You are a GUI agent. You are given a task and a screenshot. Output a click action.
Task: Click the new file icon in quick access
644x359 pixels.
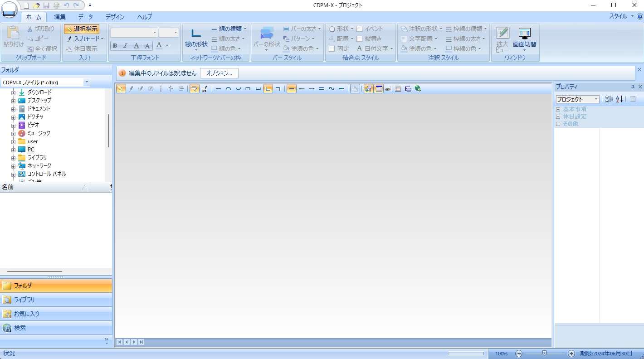27,5
